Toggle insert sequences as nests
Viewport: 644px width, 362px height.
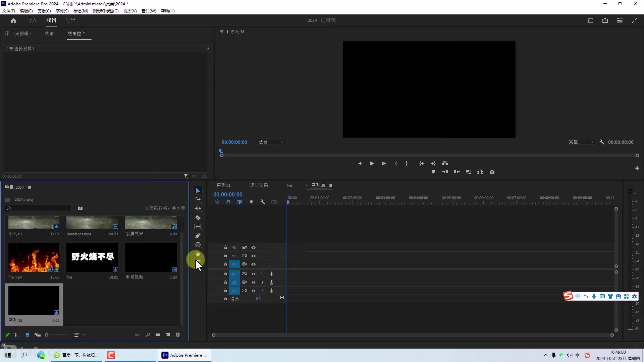pyautogui.click(x=217, y=202)
